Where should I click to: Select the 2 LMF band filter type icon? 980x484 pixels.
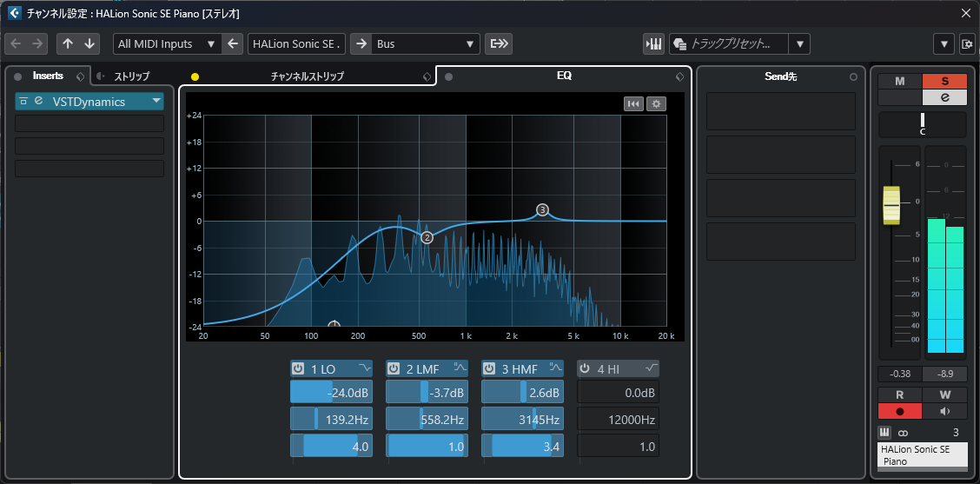point(460,368)
